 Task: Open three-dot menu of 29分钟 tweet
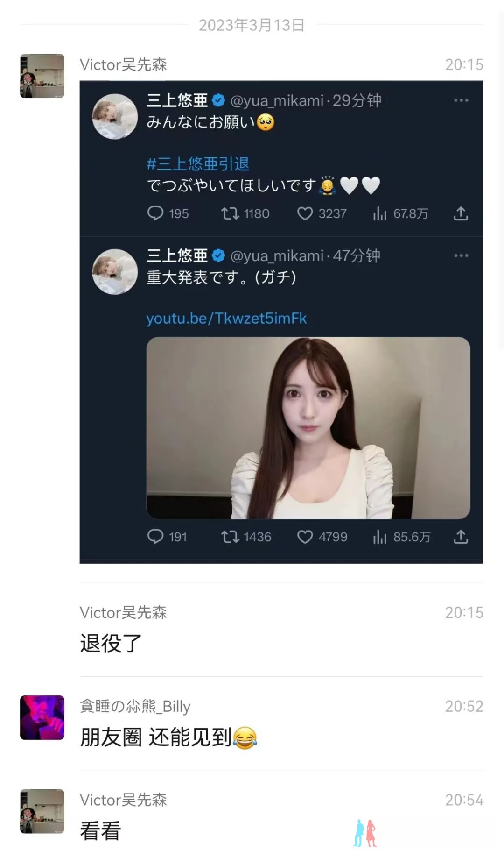(x=461, y=100)
